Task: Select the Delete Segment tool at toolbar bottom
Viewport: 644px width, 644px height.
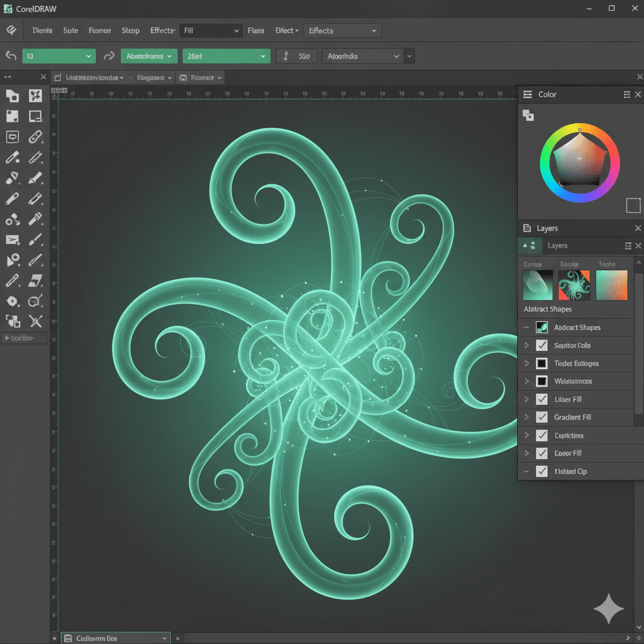Action: [36, 322]
